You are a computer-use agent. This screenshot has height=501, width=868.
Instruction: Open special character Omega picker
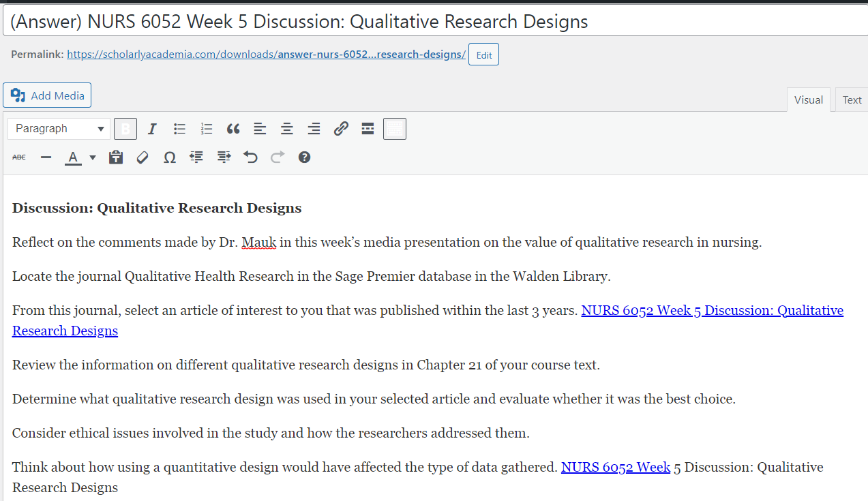pos(170,157)
